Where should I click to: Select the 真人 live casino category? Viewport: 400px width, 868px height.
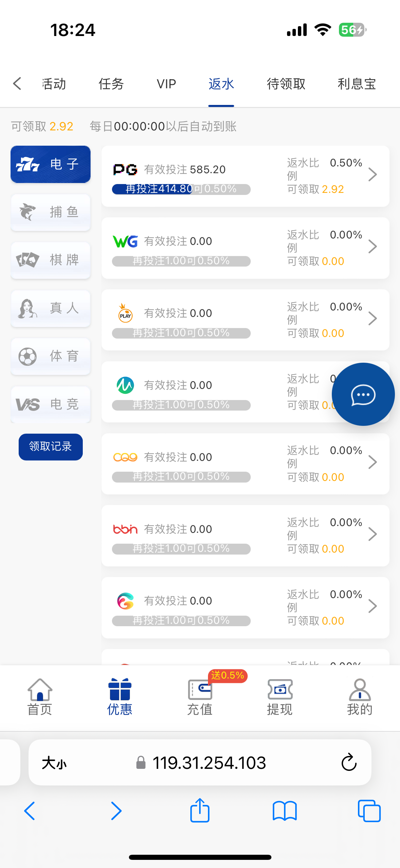point(51,308)
